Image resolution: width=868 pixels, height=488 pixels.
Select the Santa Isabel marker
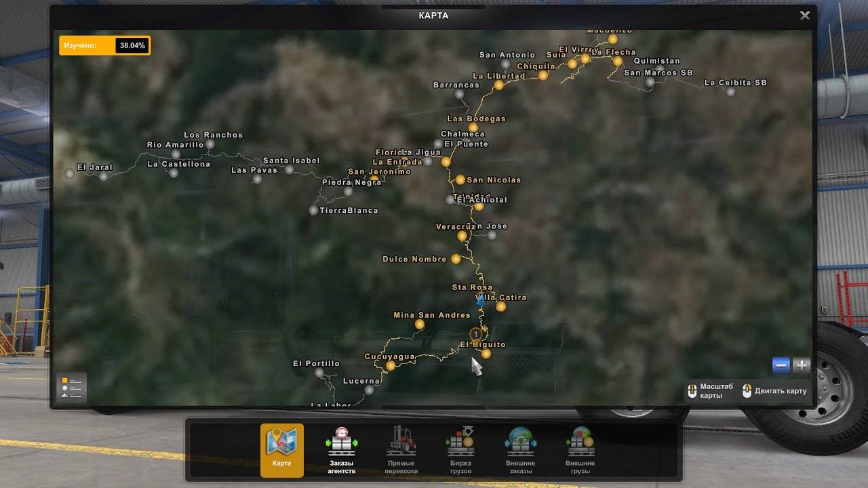(290, 169)
